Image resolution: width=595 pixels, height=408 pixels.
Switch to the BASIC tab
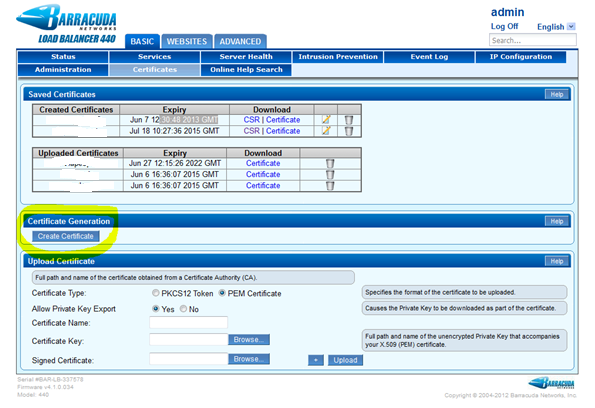click(142, 41)
